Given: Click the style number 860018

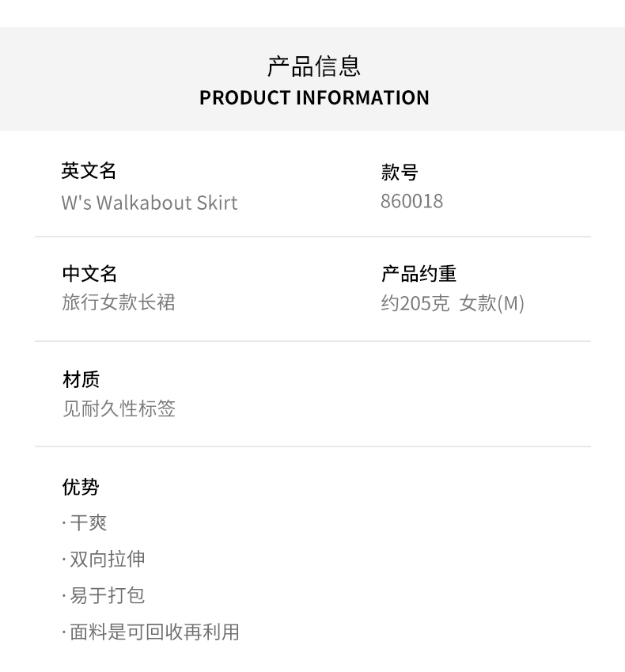Looking at the screenshot, I should point(411,201).
